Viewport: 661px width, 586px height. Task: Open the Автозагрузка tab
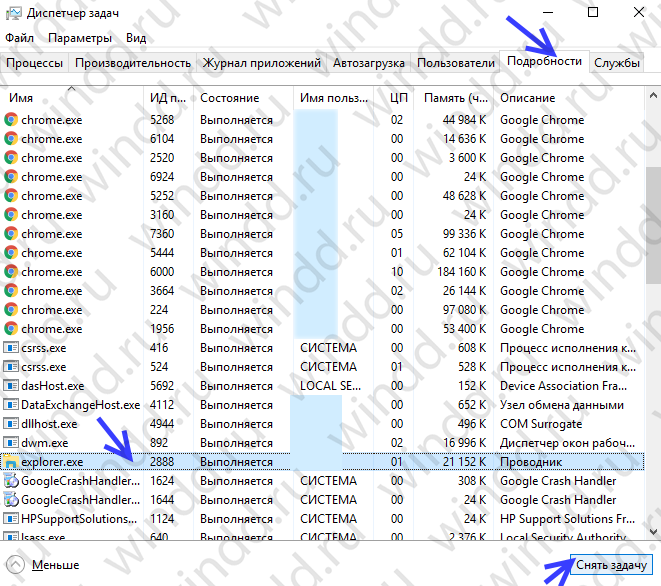[x=369, y=63]
